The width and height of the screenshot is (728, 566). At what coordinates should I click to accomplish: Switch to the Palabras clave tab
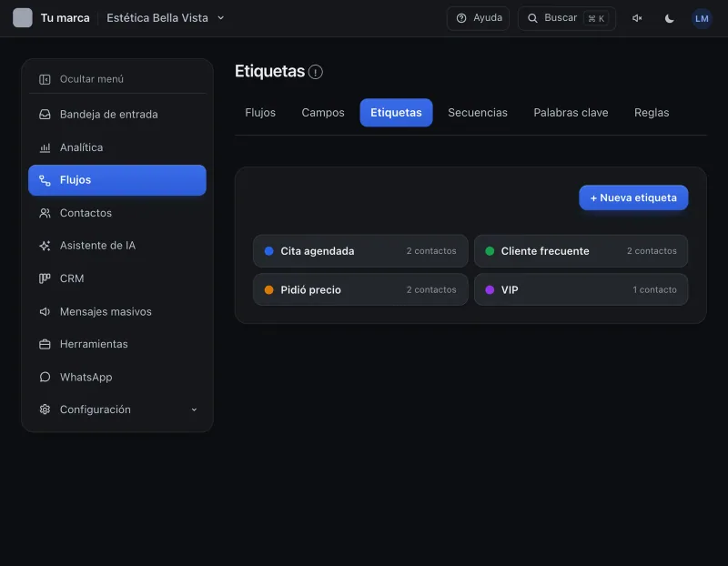point(571,113)
